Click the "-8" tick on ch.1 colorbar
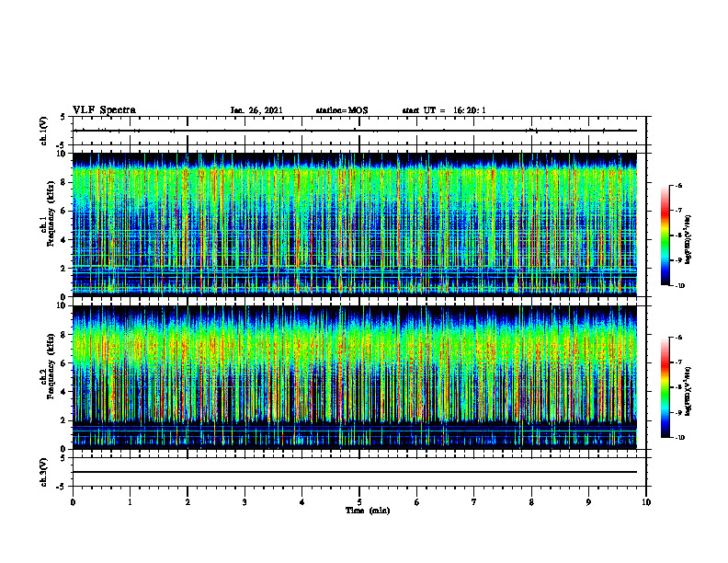Image resolution: width=728 pixels, height=563 pixels. 678,236
